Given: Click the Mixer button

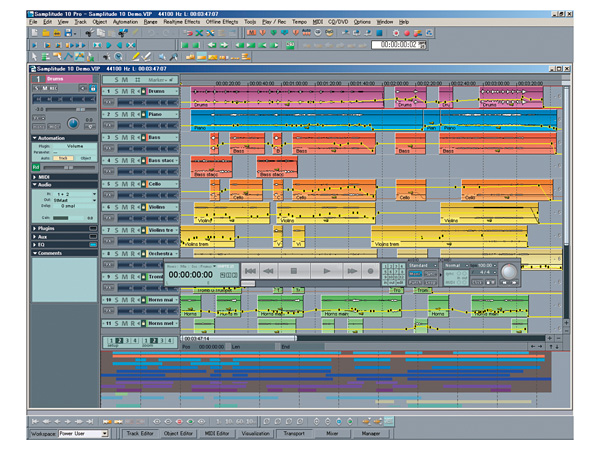Looking at the screenshot, I should (332, 434).
